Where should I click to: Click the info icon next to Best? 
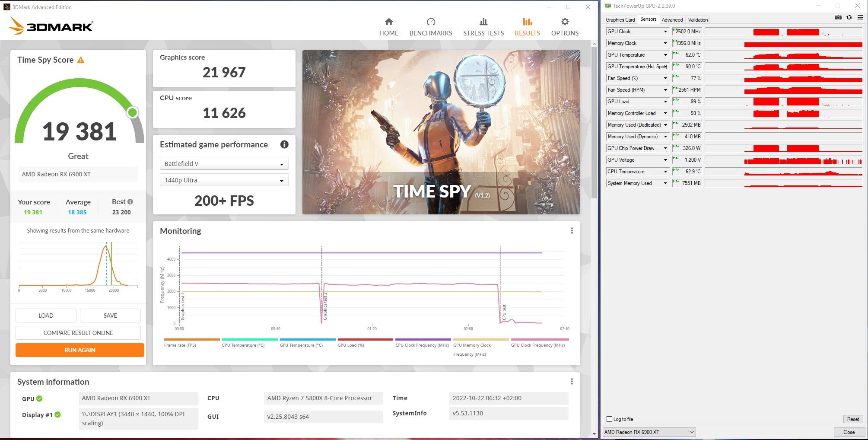(130, 202)
